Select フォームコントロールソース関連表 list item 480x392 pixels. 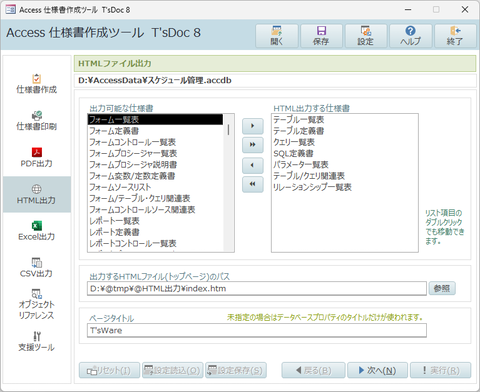155,210
